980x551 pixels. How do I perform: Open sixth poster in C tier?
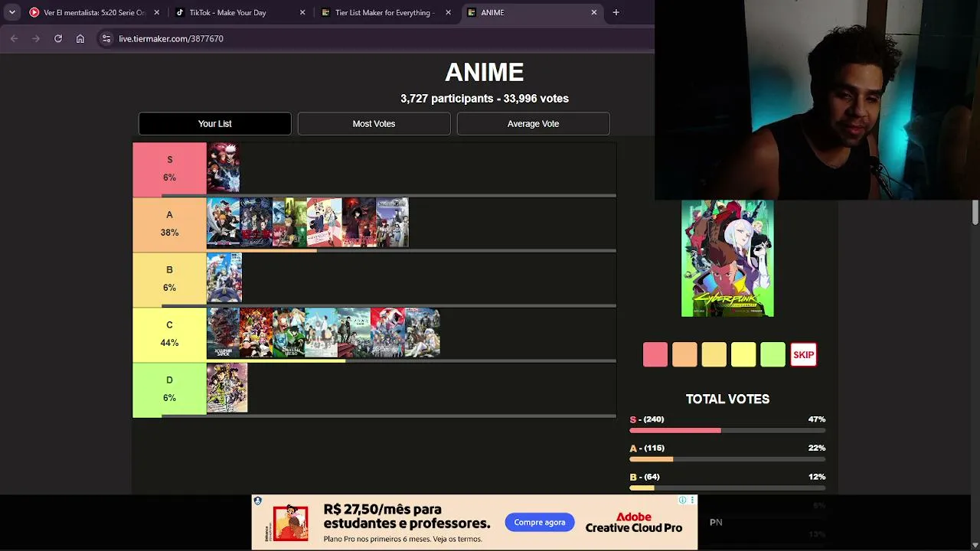pos(387,333)
